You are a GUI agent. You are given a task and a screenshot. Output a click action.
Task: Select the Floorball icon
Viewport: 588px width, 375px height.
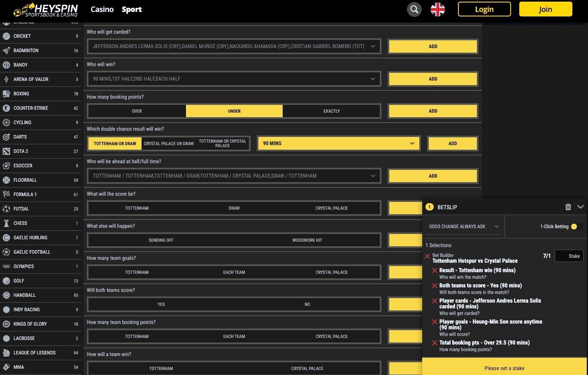6,180
